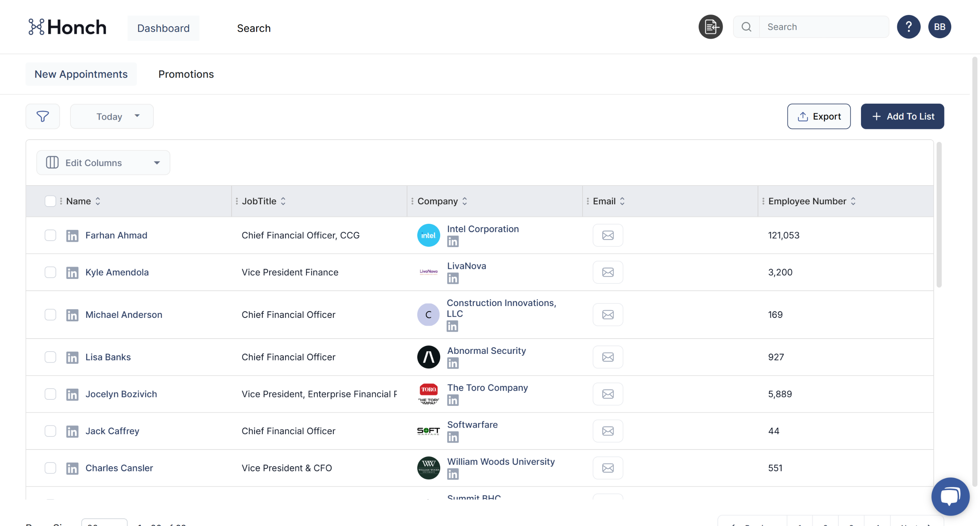Click the Export button
This screenshot has height=526, width=980.
818,116
